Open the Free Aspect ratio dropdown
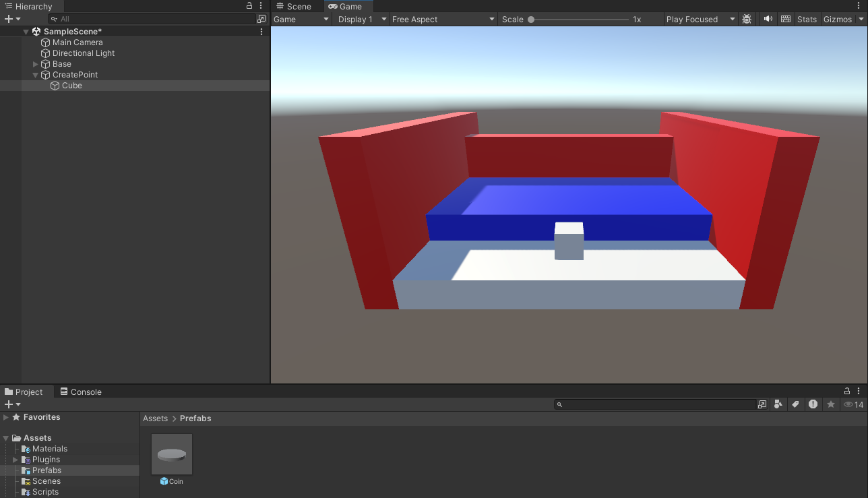868x498 pixels. (x=443, y=19)
